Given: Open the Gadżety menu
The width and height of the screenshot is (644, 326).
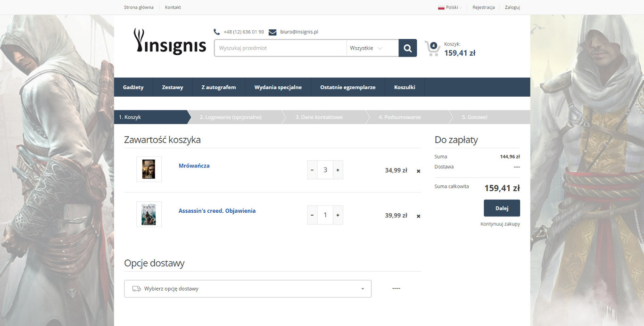Looking at the screenshot, I should click(x=133, y=87).
